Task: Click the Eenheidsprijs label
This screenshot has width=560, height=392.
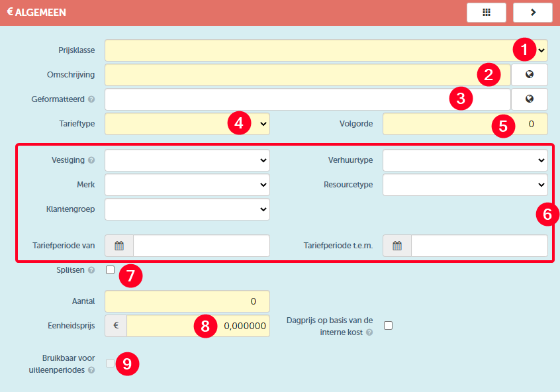Action: [x=71, y=326]
